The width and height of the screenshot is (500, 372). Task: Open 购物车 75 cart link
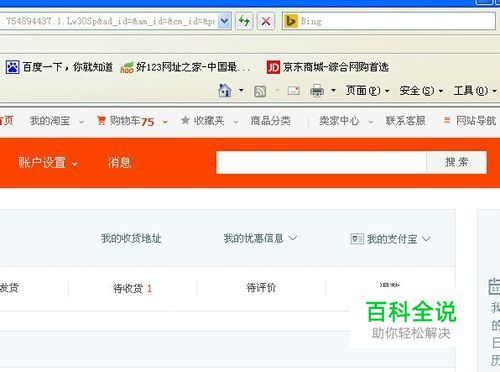tap(132, 121)
